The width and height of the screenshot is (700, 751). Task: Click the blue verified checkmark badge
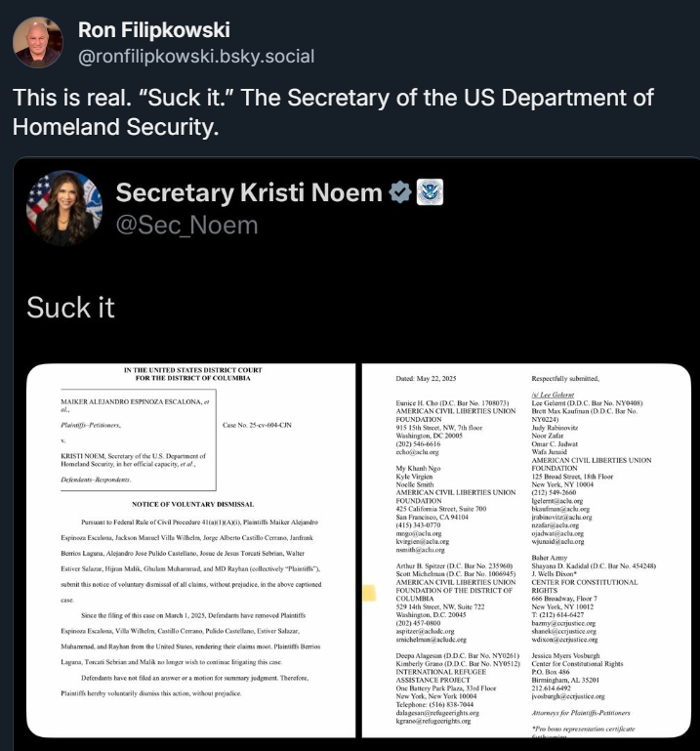pyautogui.click(x=400, y=192)
